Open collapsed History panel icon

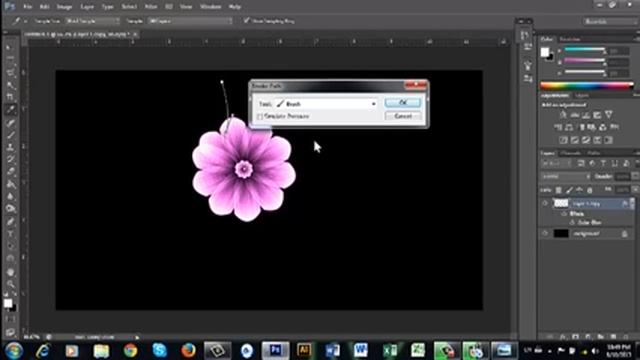[x=525, y=36]
